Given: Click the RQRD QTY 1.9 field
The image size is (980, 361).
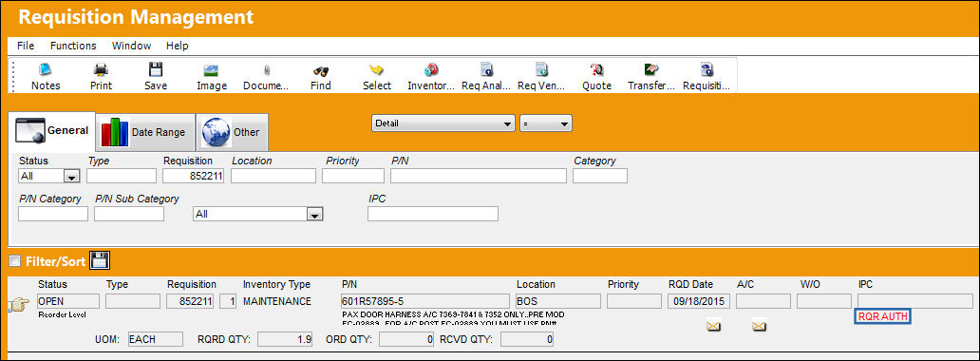Looking at the screenshot, I should pos(285,339).
